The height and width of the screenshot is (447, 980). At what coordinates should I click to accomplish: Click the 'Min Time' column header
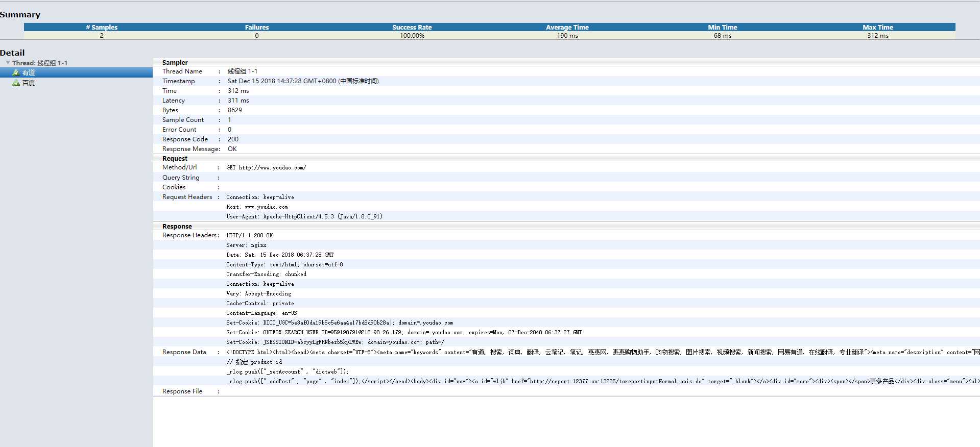pos(723,27)
